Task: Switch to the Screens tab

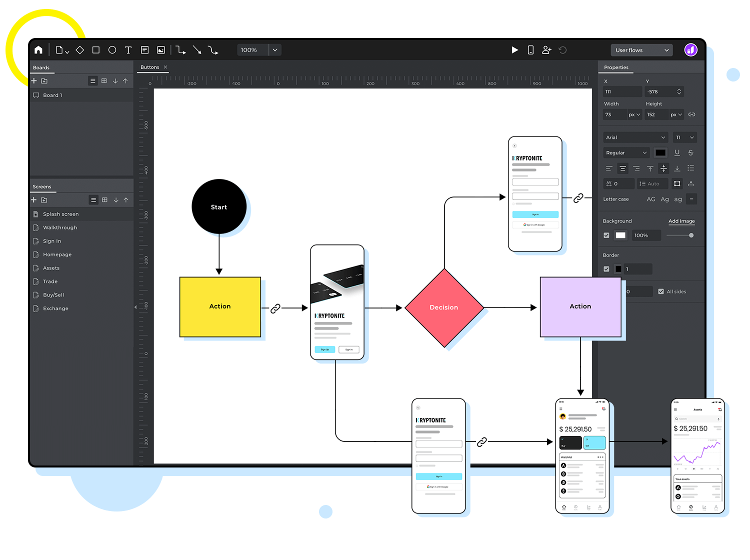Action: [x=42, y=186]
